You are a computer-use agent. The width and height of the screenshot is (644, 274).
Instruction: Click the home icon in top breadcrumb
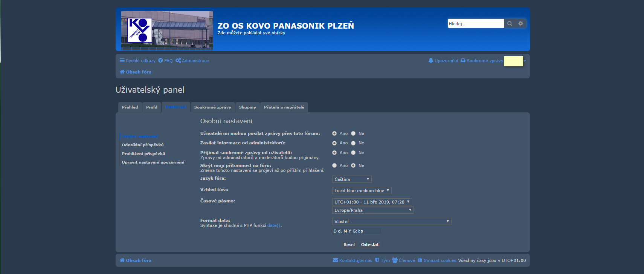tap(122, 72)
